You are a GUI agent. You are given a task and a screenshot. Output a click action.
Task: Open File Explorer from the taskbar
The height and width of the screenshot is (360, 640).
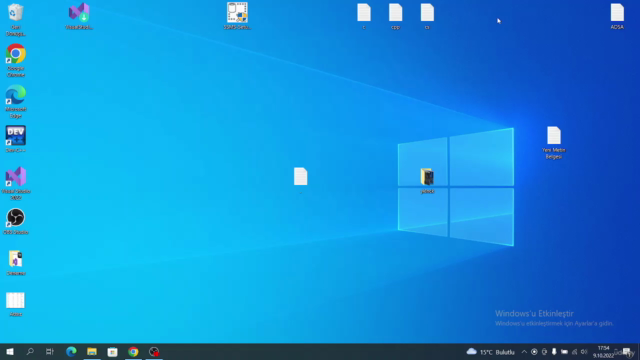tap(92, 352)
